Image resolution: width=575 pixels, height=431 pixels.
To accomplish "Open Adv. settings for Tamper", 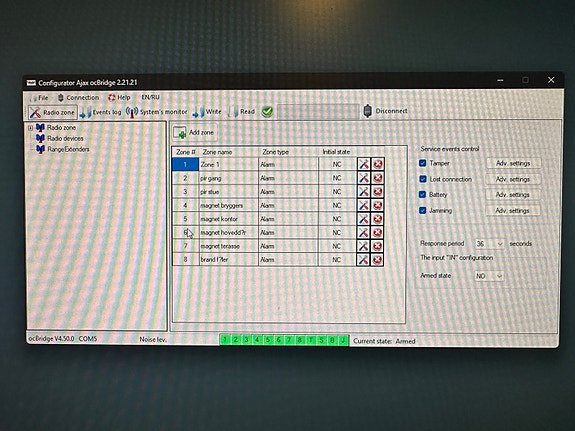I will pos(513,163).
